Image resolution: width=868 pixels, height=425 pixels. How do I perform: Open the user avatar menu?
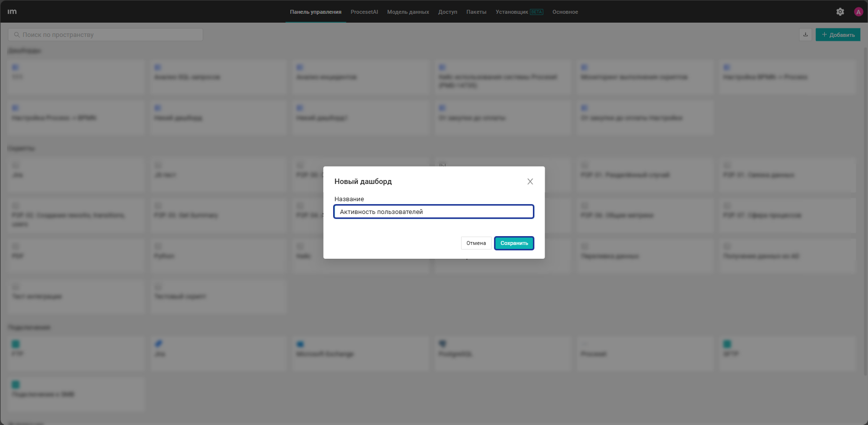pos(859,12)
